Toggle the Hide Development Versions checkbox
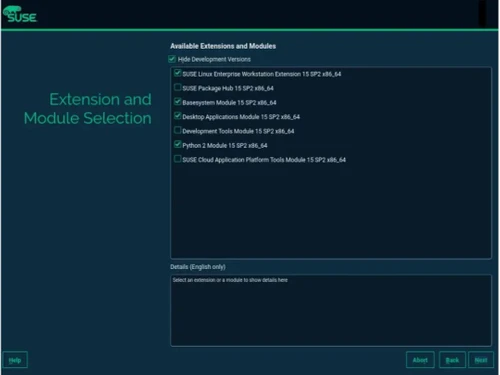 pyautogui.click(x=172, y=59)
